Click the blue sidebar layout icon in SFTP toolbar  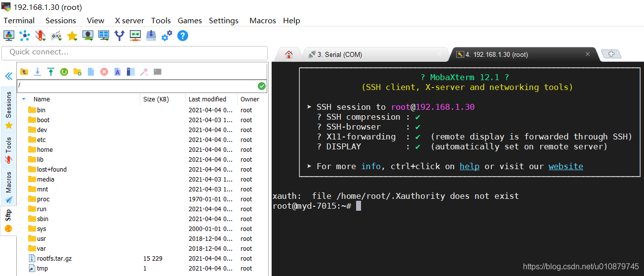[130, 72]
